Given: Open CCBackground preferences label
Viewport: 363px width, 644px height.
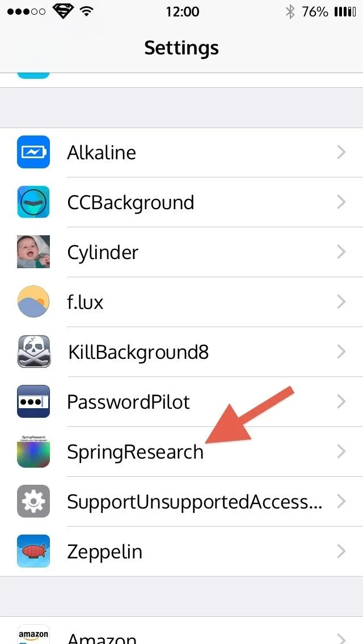Looking at the screenshot, I should pos(130,203).
